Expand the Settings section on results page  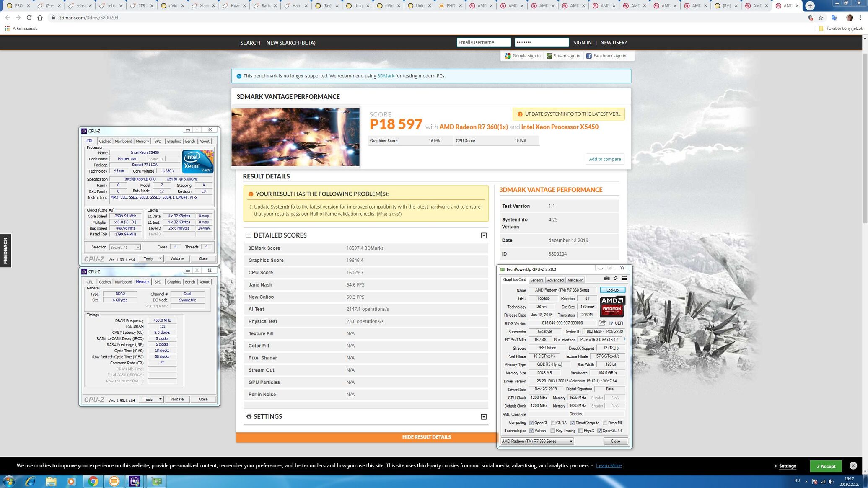pos(484,417)
